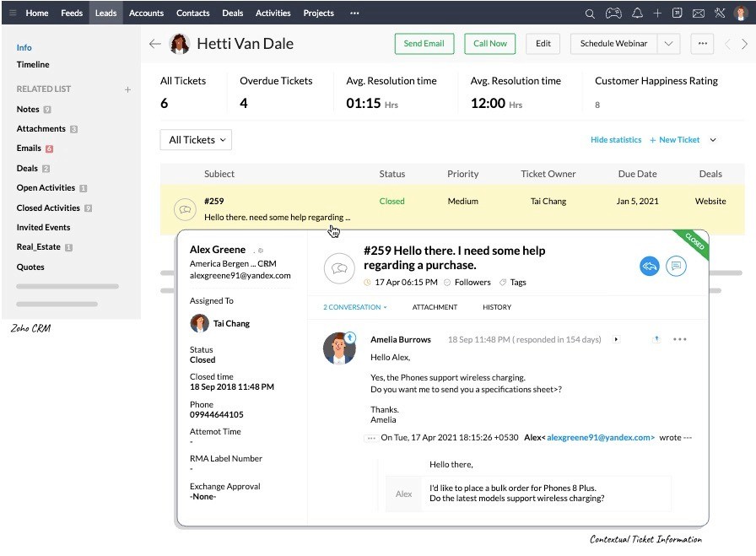Open the three-dot menu on Amelia's reply
The height and width of the screenshot is (556, 756).
coord(680,339)
